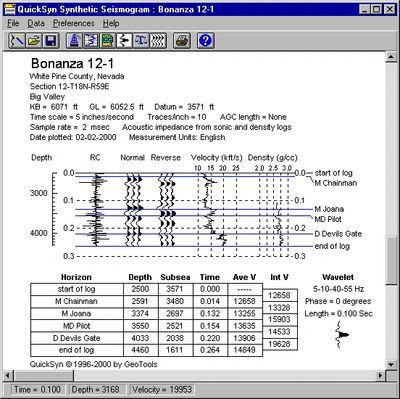Click the horizontal scrollbar right arrow
This screenshot has width=400, height=399.
(x=381, y=375)
